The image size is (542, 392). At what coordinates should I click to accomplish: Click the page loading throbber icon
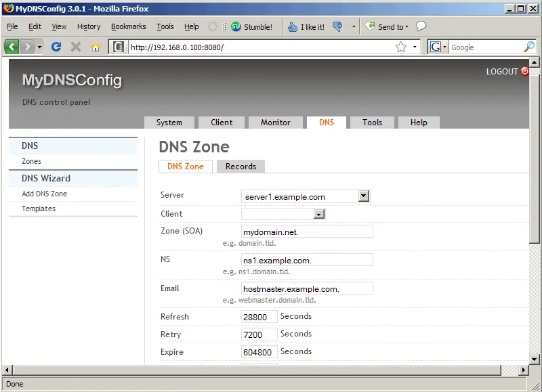(213, 26)
